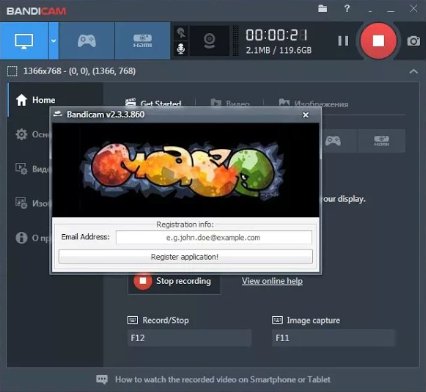This screenshot has height=392, width=426.
Task: Open help via the question mark icon
Action: (x=347, y=9)
